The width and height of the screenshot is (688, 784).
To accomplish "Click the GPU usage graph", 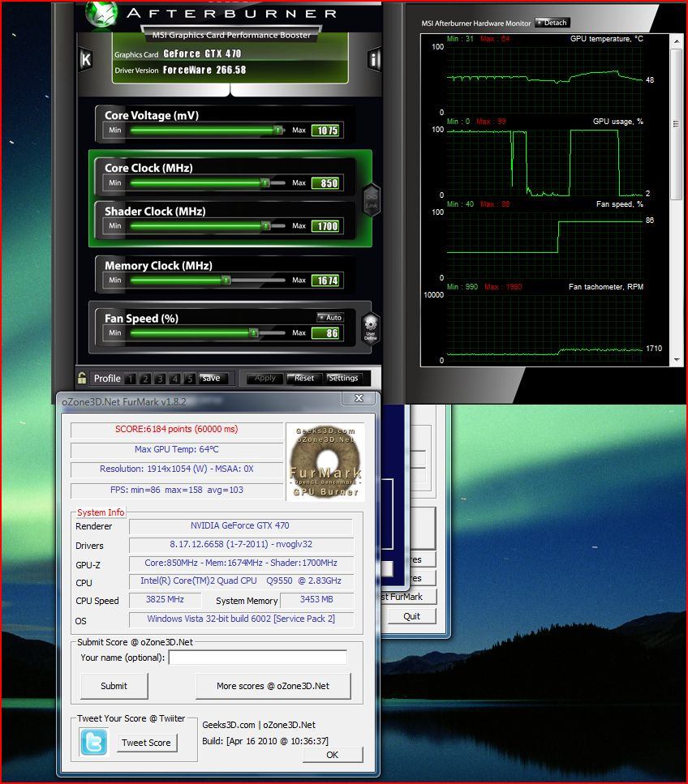I will tap(544, 162).
